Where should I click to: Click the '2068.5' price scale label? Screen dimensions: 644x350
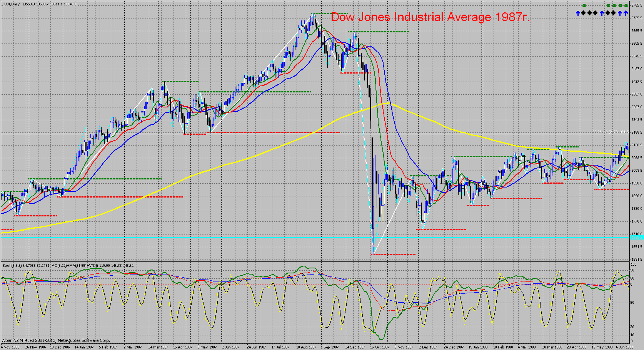[637, 158]
